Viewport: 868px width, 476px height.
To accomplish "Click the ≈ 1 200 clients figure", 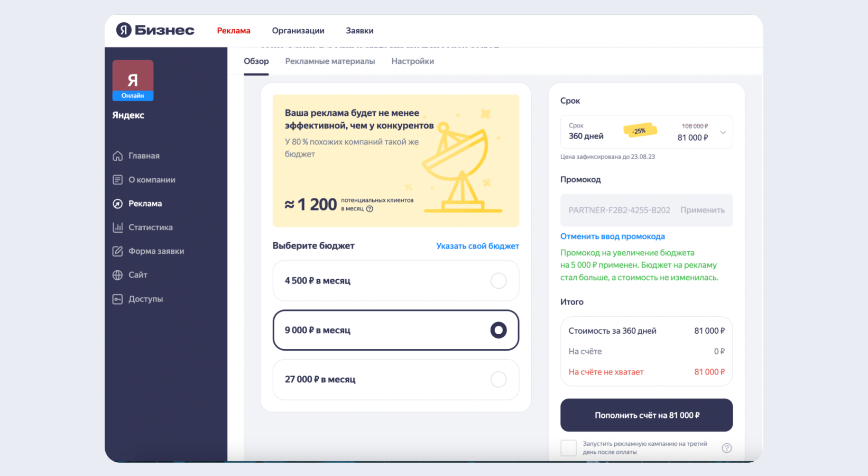I will coord(310,204).
